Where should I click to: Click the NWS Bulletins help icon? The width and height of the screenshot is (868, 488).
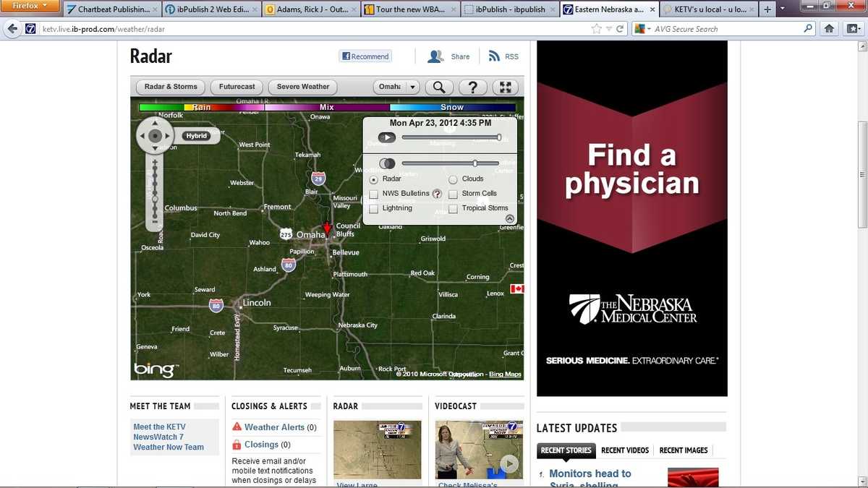(436, 194)
